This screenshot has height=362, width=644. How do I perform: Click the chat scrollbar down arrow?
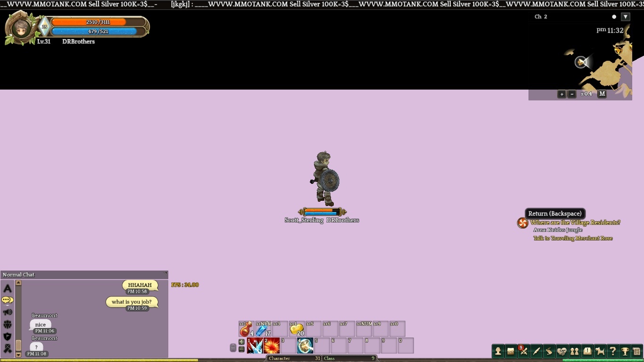click(x=18, y=354)
